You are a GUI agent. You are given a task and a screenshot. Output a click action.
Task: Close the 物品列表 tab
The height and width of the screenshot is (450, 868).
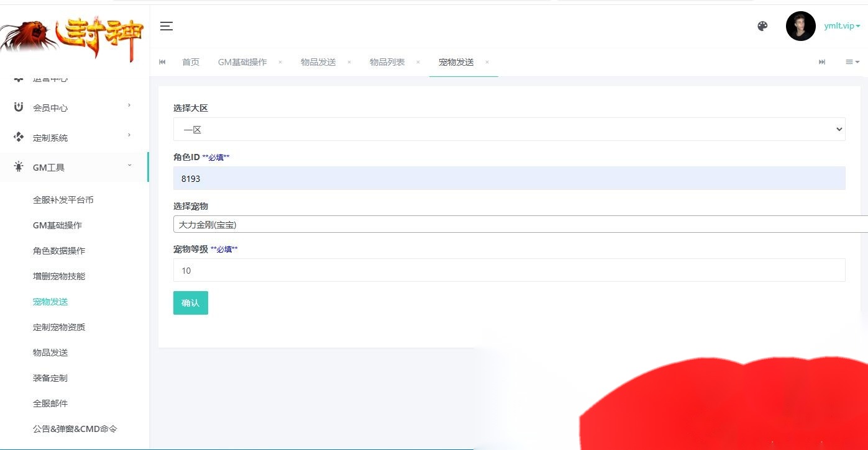pyautogui.click(x=418, y=62)
